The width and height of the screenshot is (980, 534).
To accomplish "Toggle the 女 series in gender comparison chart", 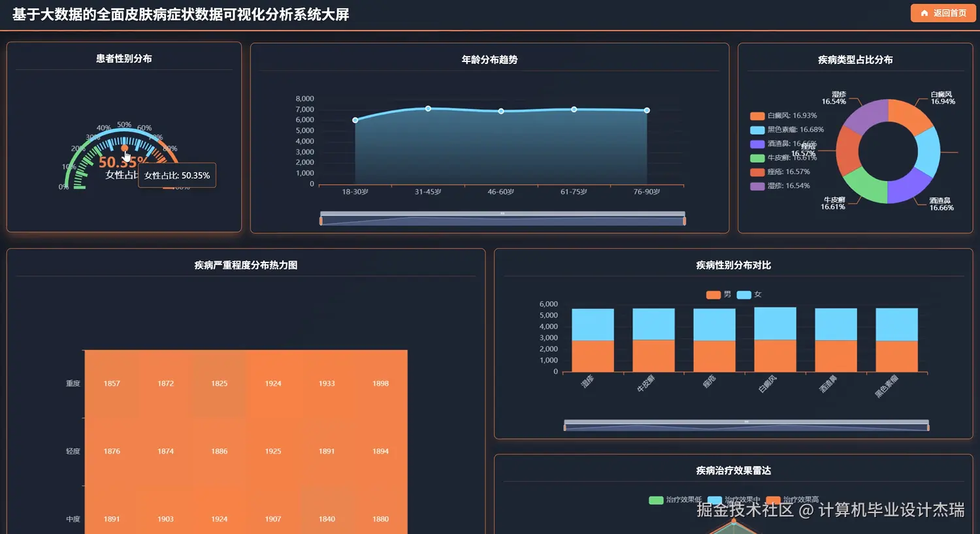I will (x=743, y=294).
